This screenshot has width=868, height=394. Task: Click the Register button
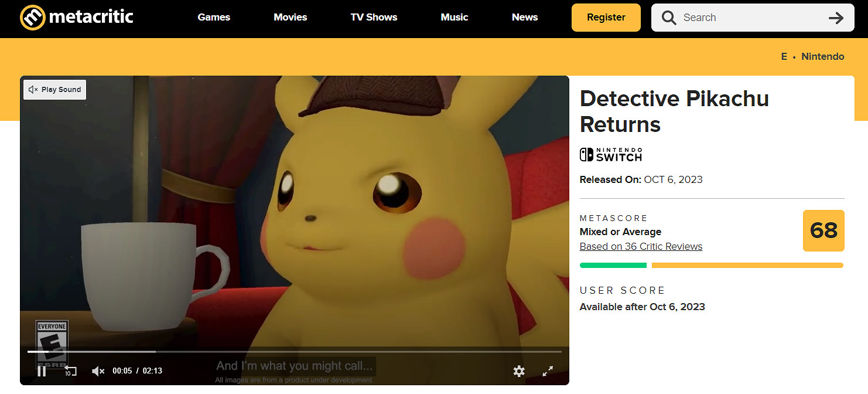606,18
